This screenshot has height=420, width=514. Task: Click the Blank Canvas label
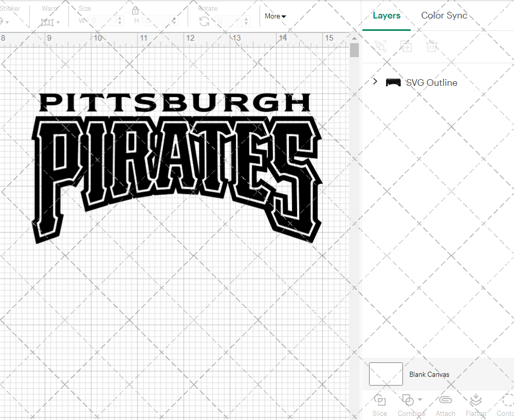429,374
